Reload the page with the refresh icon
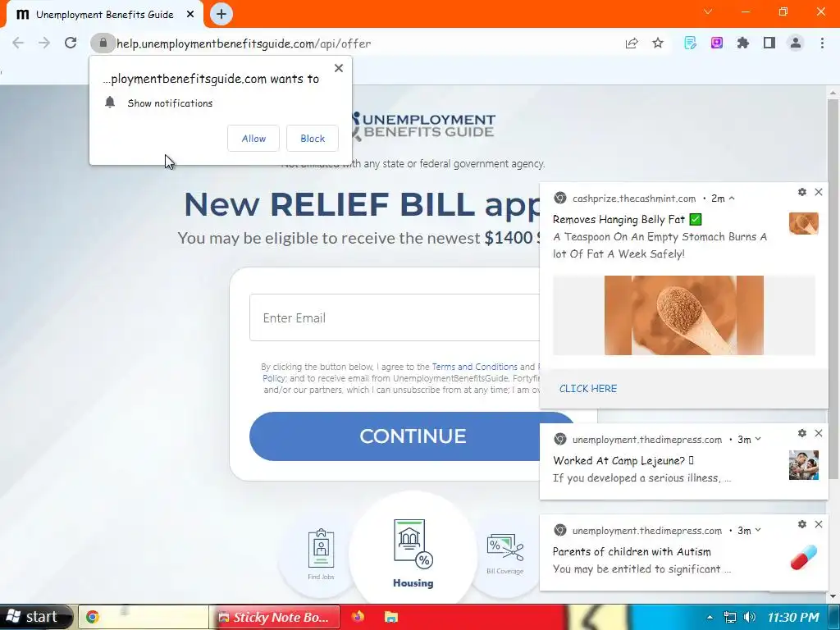This screenshot has width=840, height=630. point(71,43)
